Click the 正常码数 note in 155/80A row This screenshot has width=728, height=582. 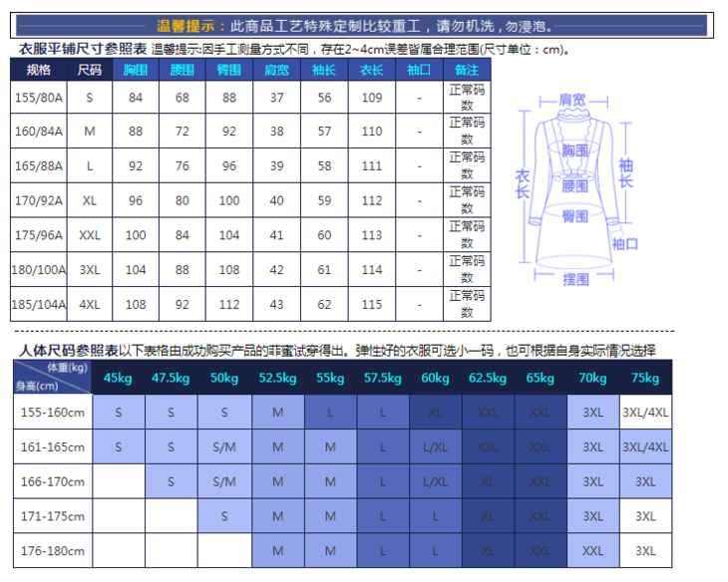click(467, 98)
